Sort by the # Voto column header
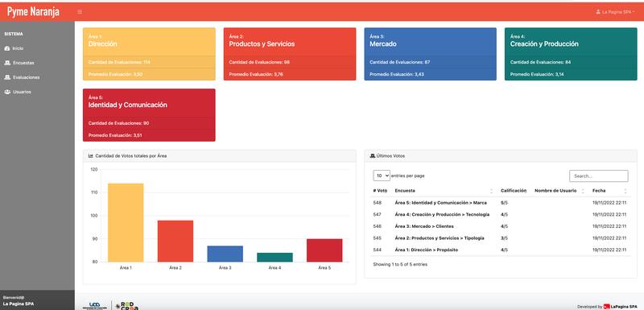 tap(380, 191)
